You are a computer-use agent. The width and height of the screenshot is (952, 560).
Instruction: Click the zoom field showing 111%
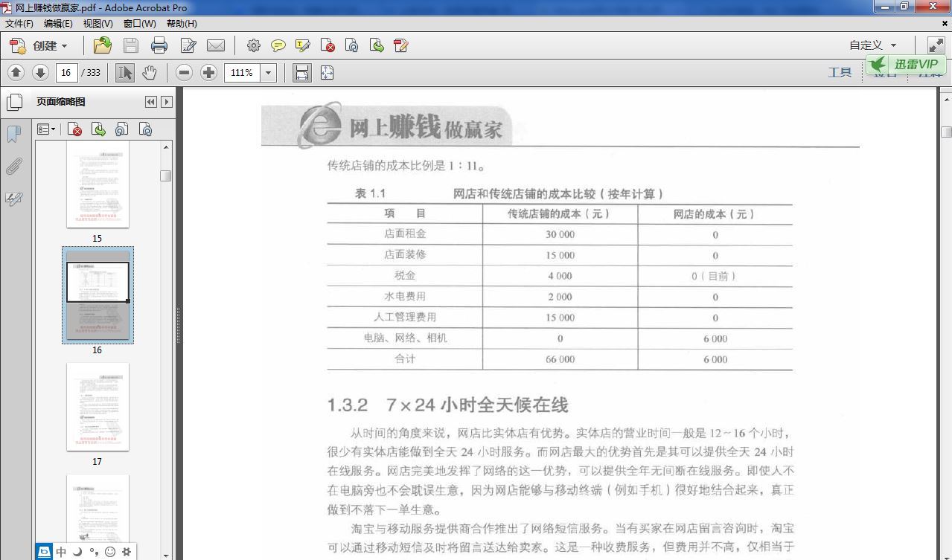pyautogui.click(x=242, y=72)
